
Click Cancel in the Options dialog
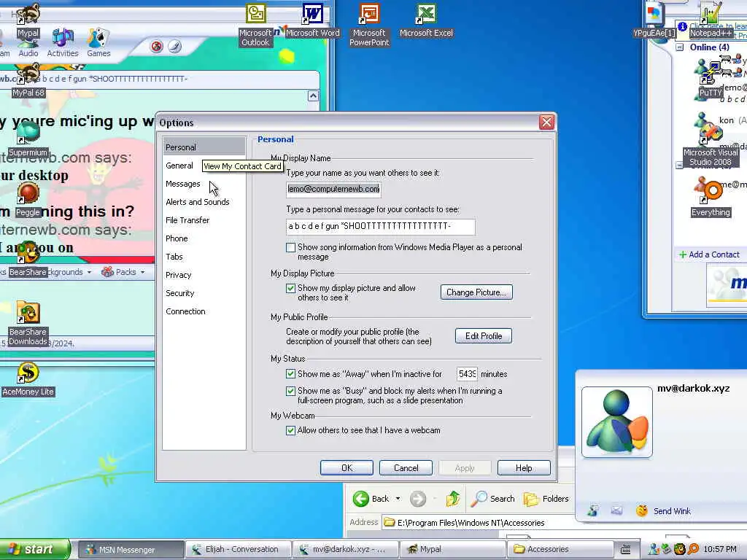(x=406, y=467)
